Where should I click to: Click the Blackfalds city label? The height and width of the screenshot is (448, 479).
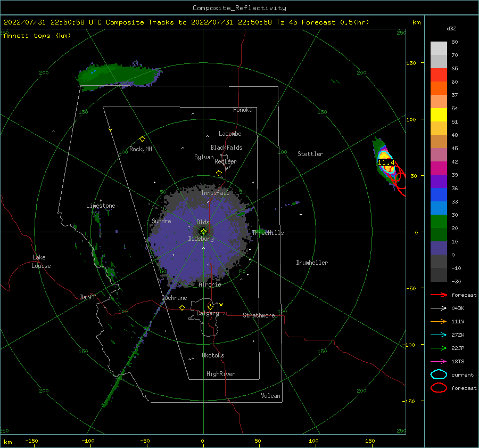226,148
